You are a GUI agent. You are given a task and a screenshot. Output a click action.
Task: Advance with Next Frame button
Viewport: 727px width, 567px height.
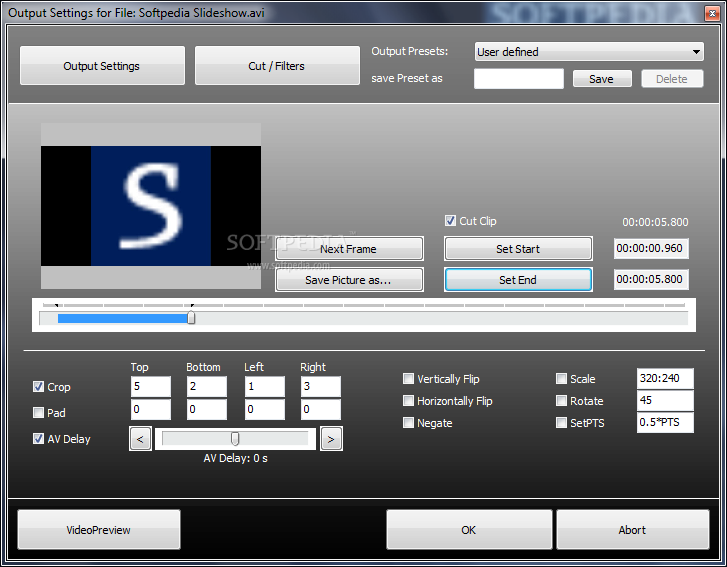tap(349, 249)
